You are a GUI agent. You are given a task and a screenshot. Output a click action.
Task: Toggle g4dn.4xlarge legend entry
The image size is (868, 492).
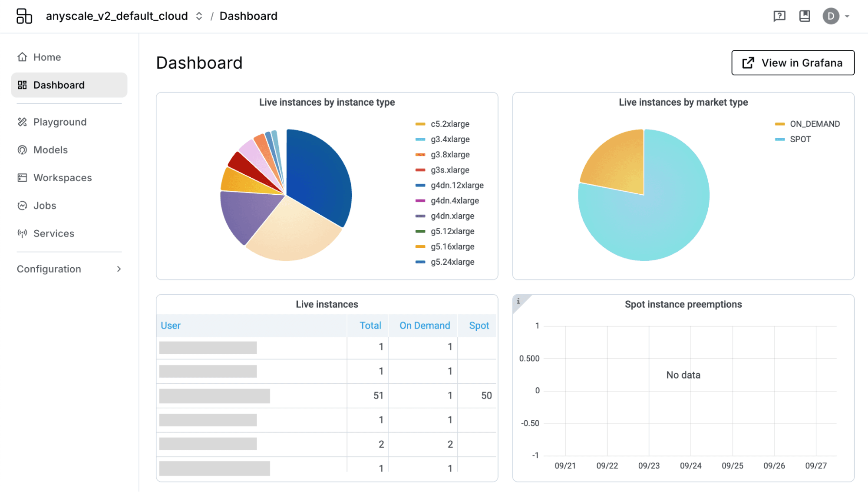[447, 200]
